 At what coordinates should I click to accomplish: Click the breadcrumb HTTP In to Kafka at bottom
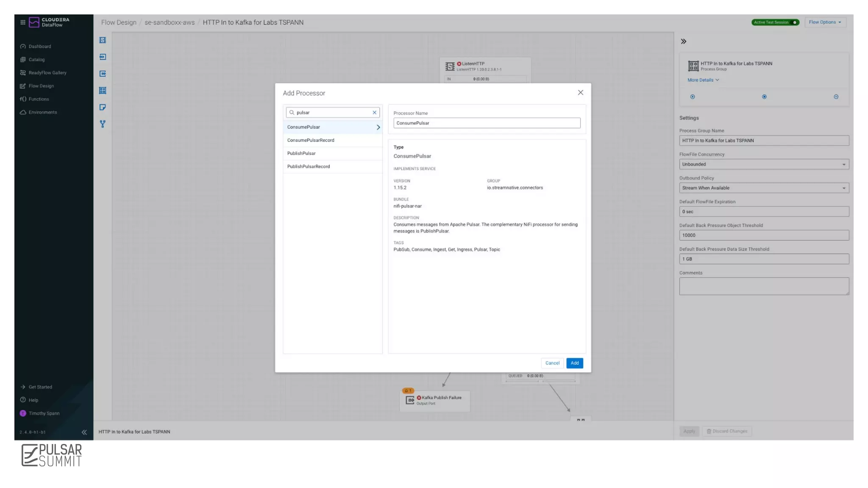click(134, 432)
